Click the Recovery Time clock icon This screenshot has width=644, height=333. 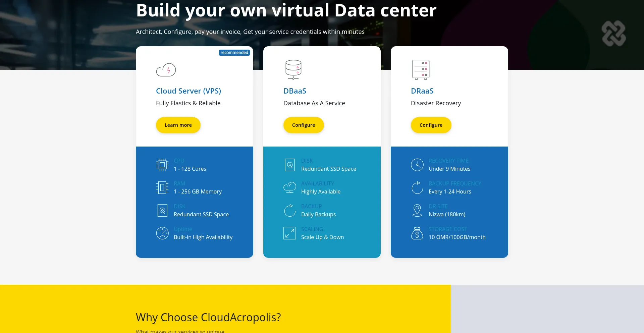pos(417,165)
